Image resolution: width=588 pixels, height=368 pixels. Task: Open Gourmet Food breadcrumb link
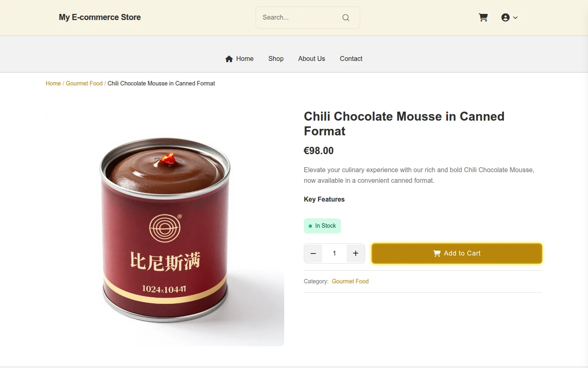click(x=84, y=83)
